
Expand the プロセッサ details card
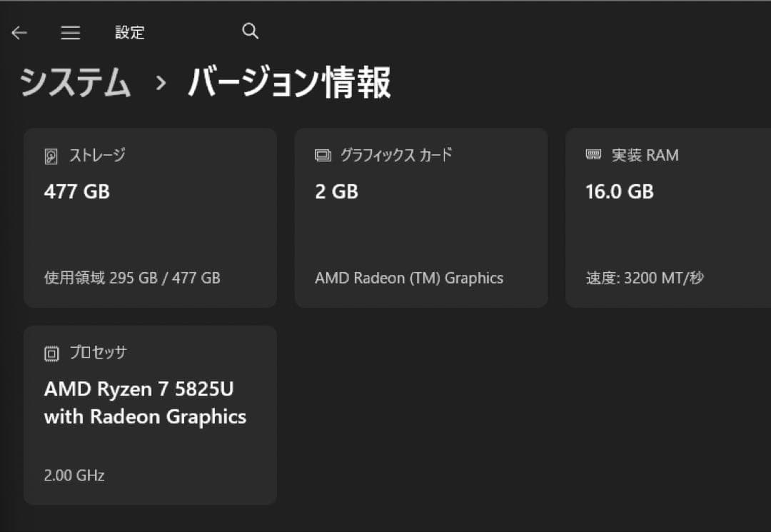[150, 414]
